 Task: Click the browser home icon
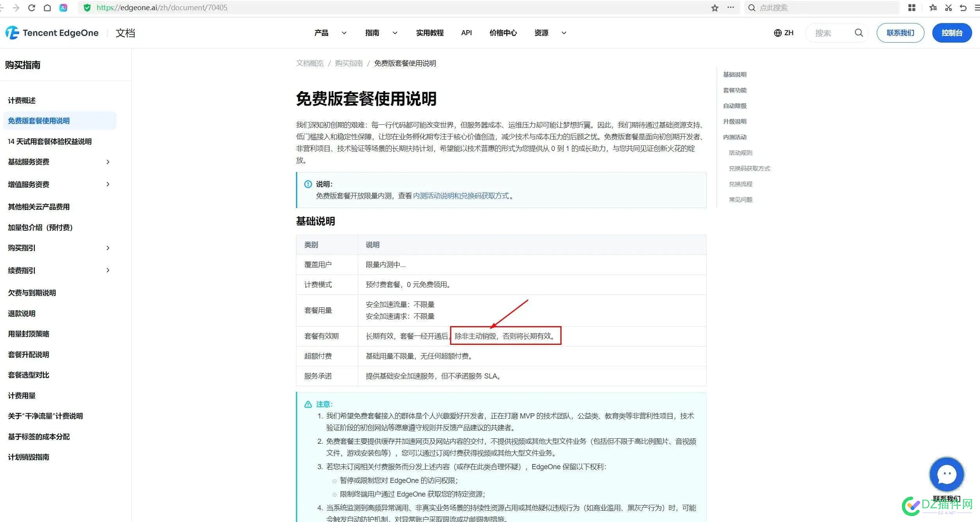47,8
